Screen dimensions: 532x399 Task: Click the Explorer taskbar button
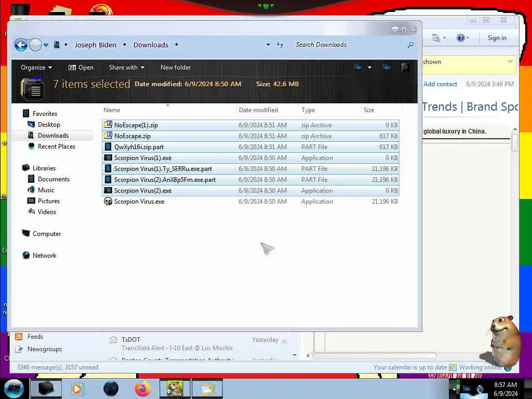tap(46, 389)
